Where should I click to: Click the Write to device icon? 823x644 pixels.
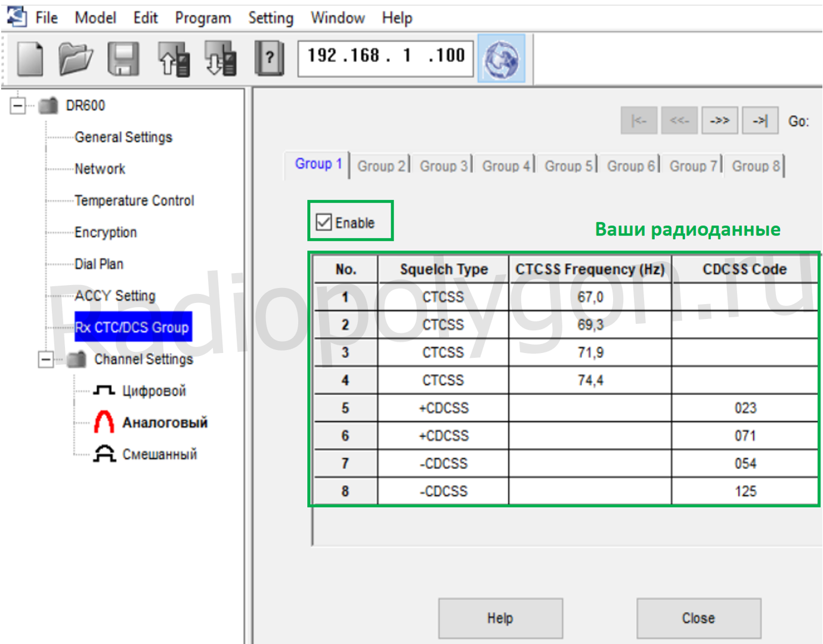(220, 58)
